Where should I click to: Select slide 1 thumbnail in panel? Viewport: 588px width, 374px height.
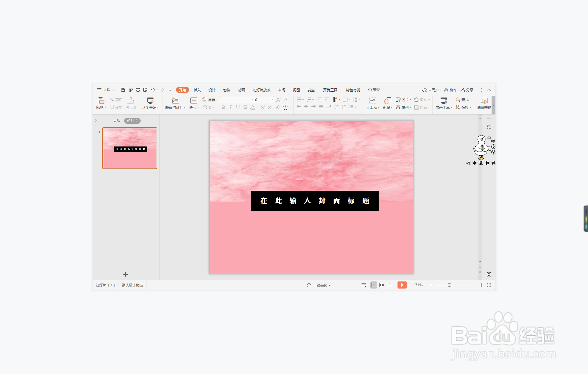point(130,148)
